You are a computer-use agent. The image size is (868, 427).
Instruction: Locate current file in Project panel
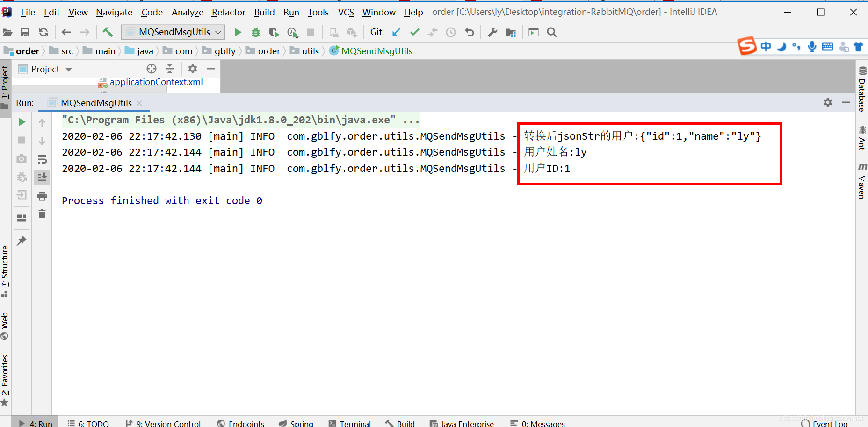point(152,69)
